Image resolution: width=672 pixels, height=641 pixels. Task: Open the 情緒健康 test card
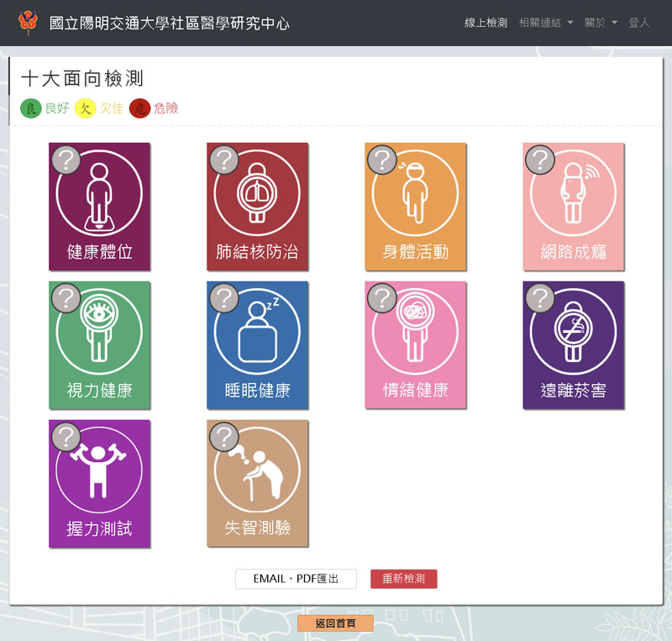pos(416,345)
